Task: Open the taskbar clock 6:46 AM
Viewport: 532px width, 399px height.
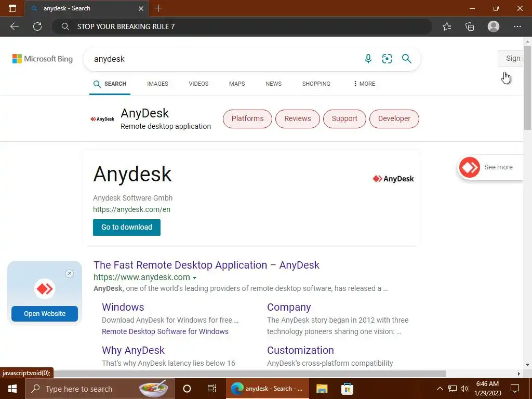Action: pyautogui.click(x=487, y=389)
